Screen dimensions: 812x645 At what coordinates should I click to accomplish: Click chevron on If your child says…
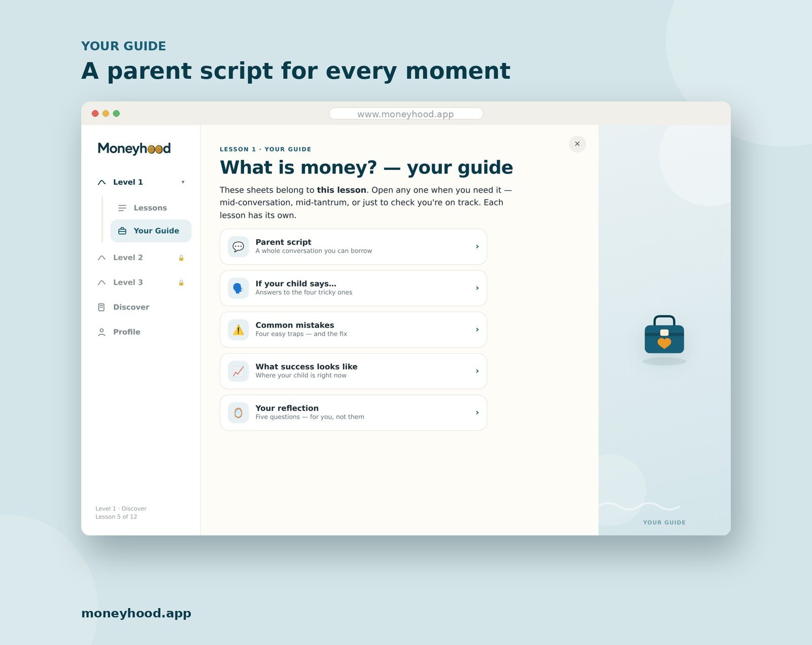point(477,288)
